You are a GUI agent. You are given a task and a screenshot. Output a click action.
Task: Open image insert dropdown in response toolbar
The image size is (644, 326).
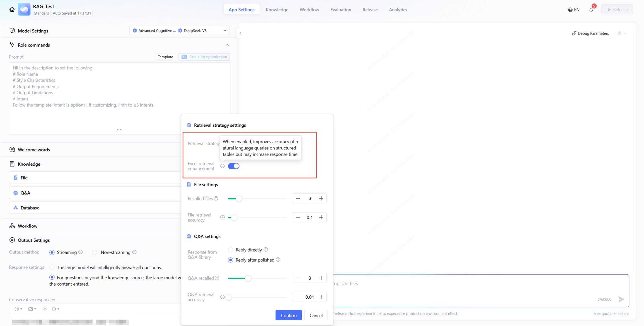point(32,309)
